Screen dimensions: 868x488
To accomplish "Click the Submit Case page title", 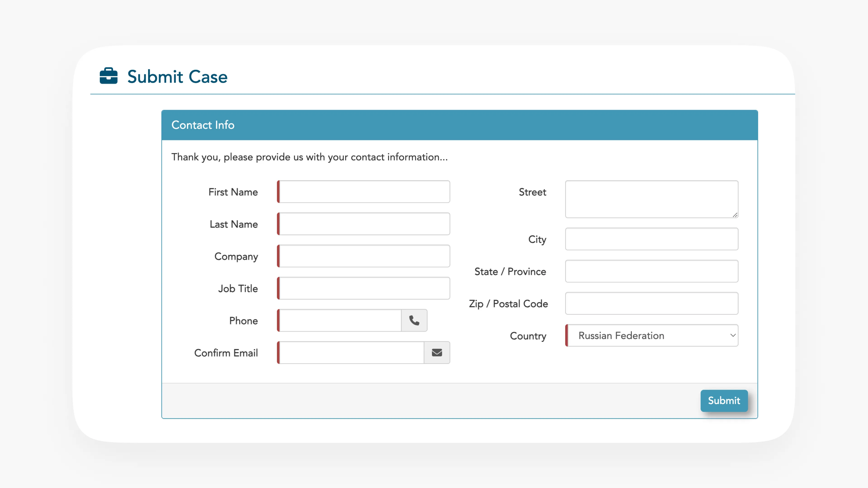I will [177, 76].
